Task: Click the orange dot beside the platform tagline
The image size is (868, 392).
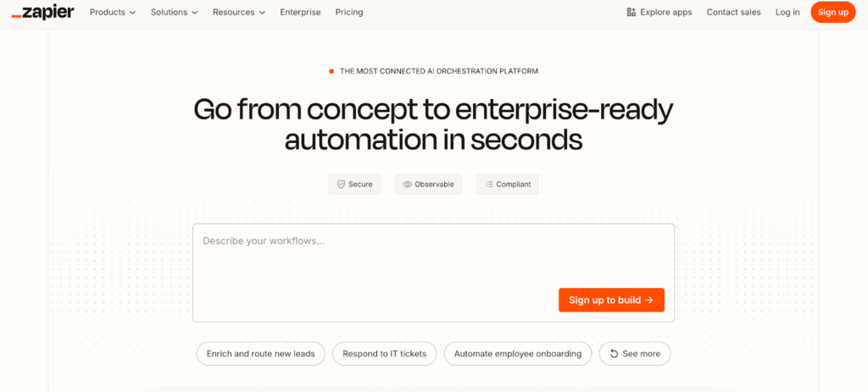Action: coord(331,71)
